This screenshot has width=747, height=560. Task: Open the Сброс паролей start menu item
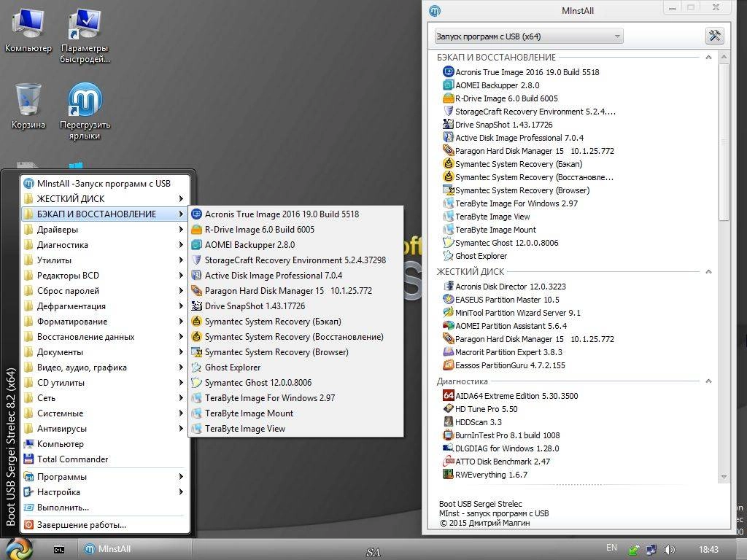point(104,290)
